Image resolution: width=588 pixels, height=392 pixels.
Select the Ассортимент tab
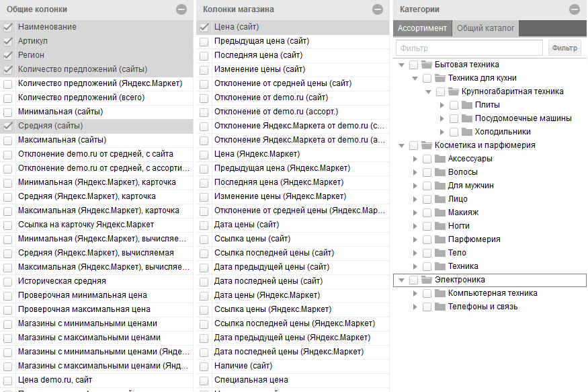tap(422, 28)
